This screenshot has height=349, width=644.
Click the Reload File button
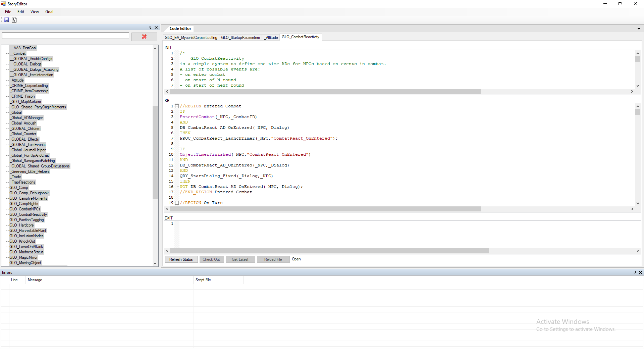pyautogui.click(x=273, y=259)
